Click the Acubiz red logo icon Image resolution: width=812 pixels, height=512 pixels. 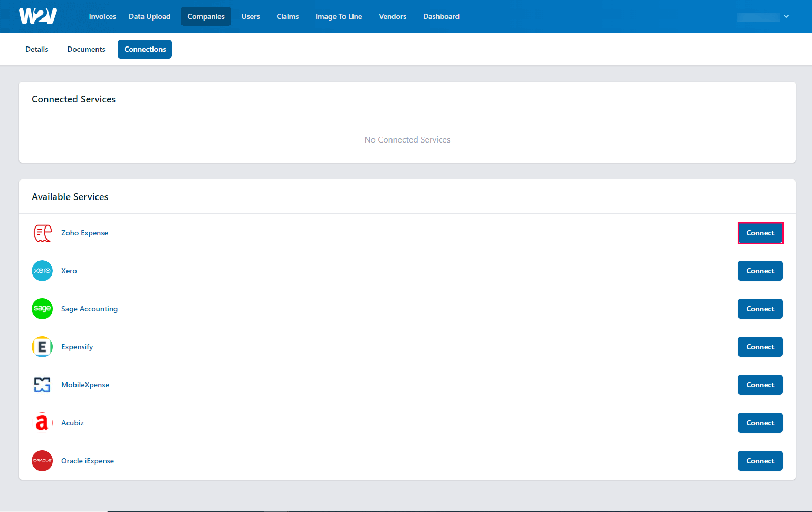click(42, 423)
